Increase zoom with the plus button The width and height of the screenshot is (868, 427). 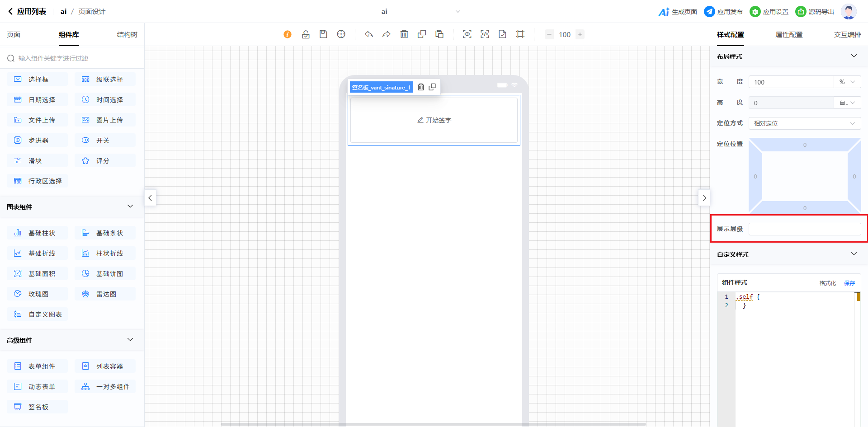pos(580,34)
